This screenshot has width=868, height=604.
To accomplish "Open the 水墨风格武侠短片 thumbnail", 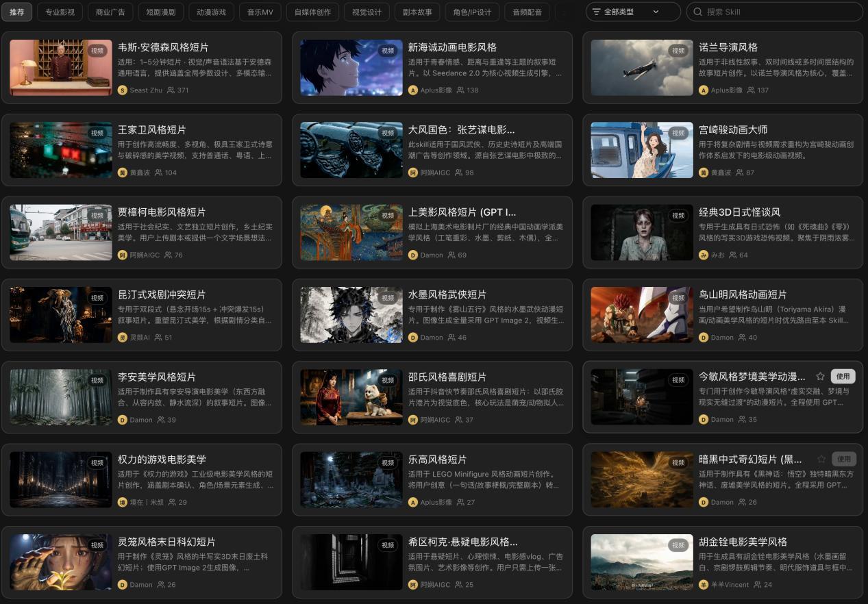I will pos(351,315).
